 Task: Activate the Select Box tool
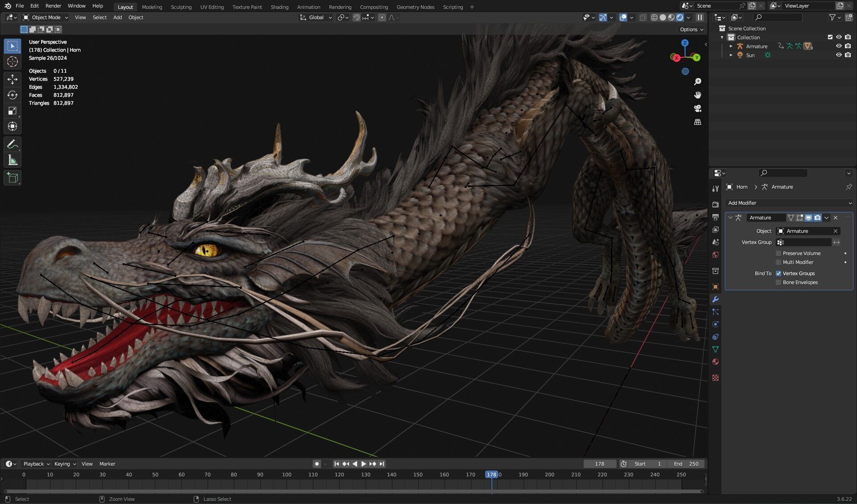coord(12,46)
